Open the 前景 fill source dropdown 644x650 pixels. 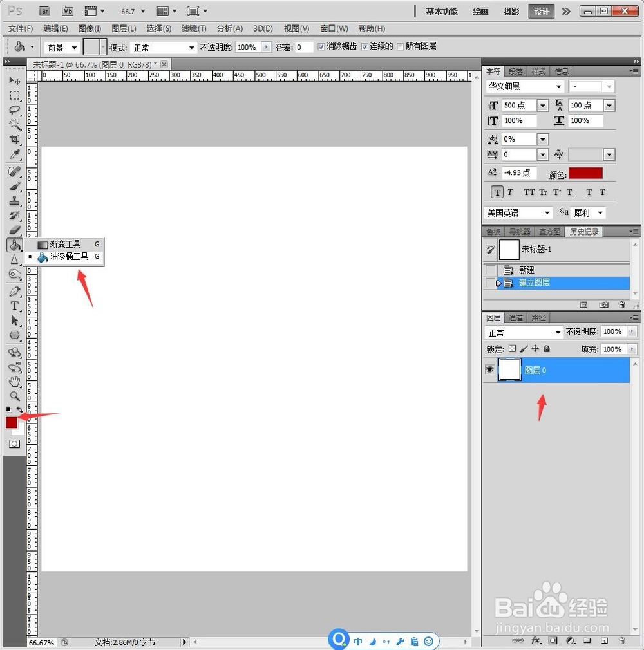point(61,47)
